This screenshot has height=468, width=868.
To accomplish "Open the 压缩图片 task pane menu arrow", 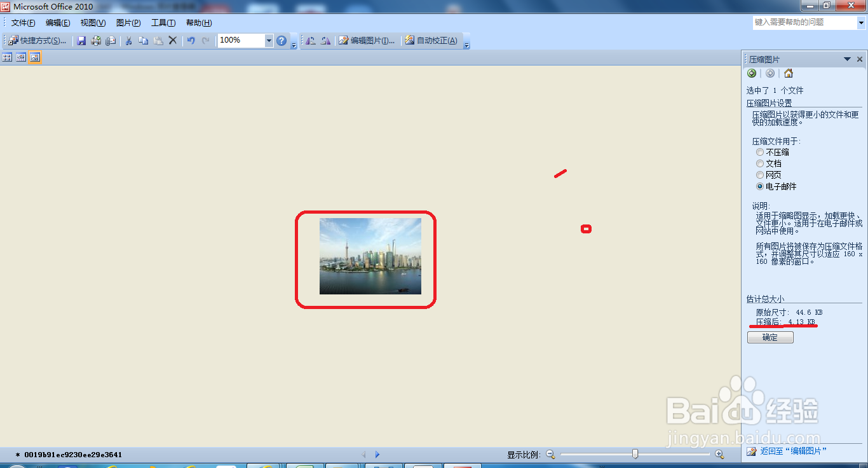I will click(x=847, y=59).
